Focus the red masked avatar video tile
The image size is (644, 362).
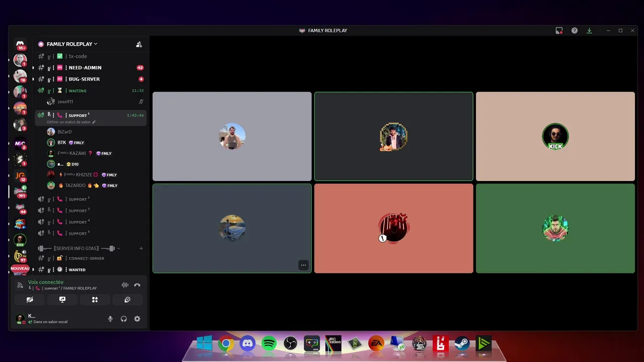click(x=393, y=228)
